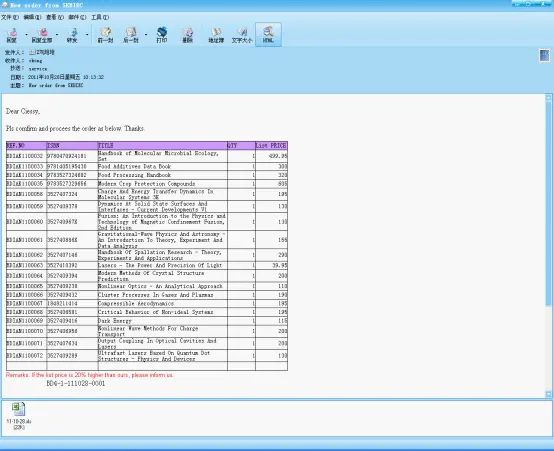Click the Reply (回复) toolbar icon
The height and width of the screenshot is (451, 554).
pos(12,35)
